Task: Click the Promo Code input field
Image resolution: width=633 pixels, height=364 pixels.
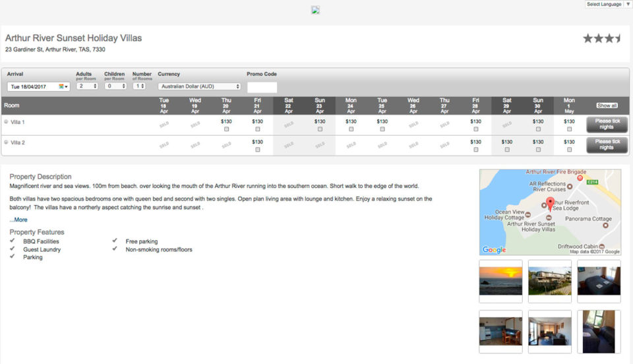Action: (262, 87)
